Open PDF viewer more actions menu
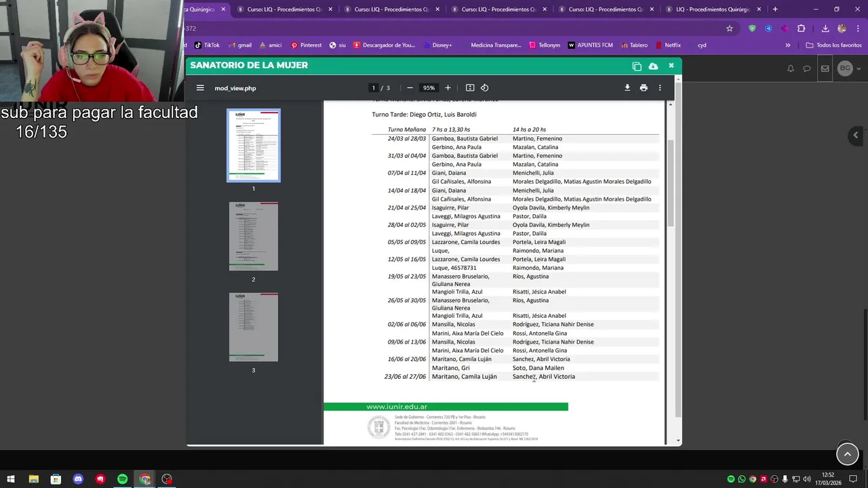Screen dimensions: 868x488 (660, 87)
